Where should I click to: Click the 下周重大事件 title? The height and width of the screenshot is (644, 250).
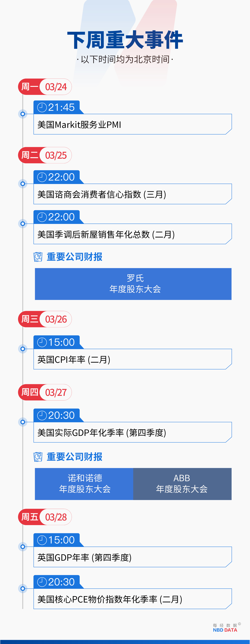coord(125,40)
